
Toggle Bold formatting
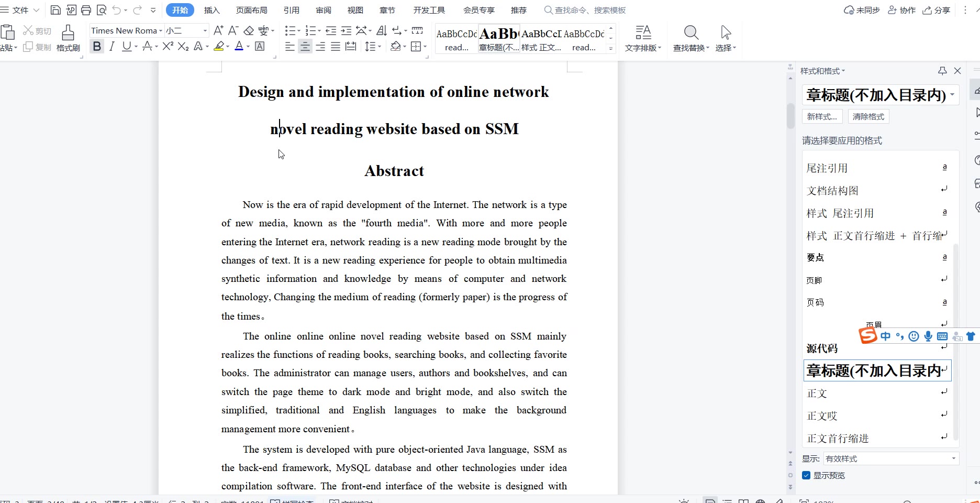(x=97, y=47)
